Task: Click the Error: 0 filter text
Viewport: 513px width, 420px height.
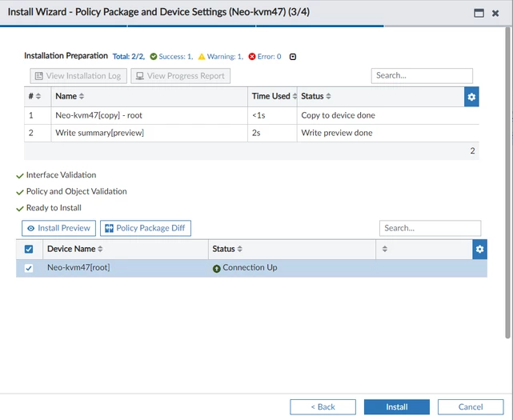Action: click(269, 57)
